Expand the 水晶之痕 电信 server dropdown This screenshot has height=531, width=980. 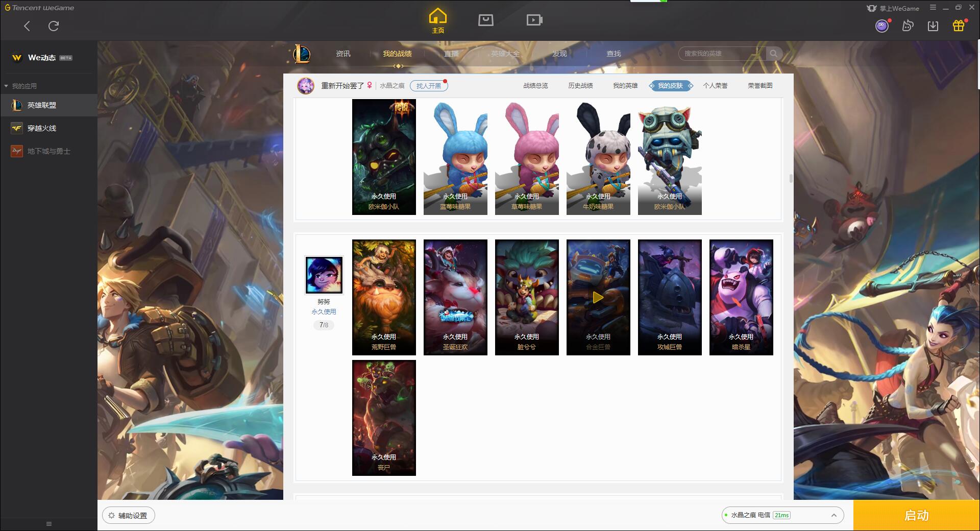(x=782, y=515)
